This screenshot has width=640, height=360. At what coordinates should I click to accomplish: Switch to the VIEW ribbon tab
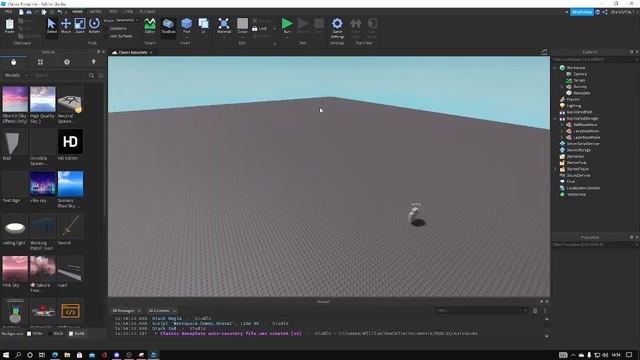[129, 12]
